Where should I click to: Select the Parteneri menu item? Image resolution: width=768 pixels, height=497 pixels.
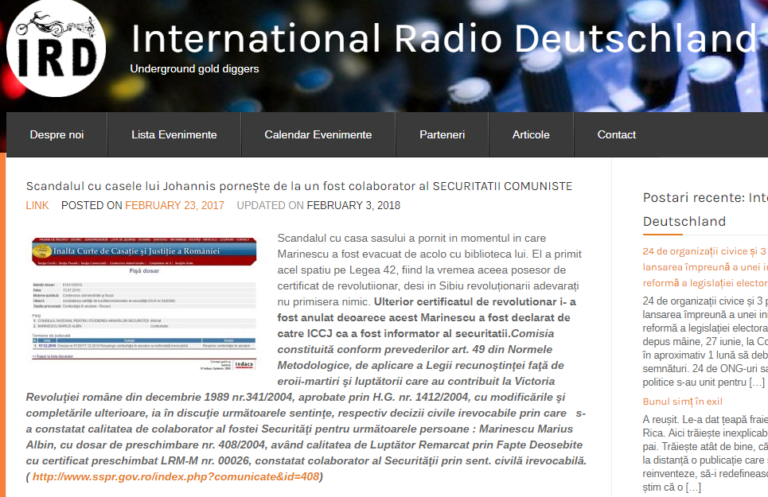[442, 135]
